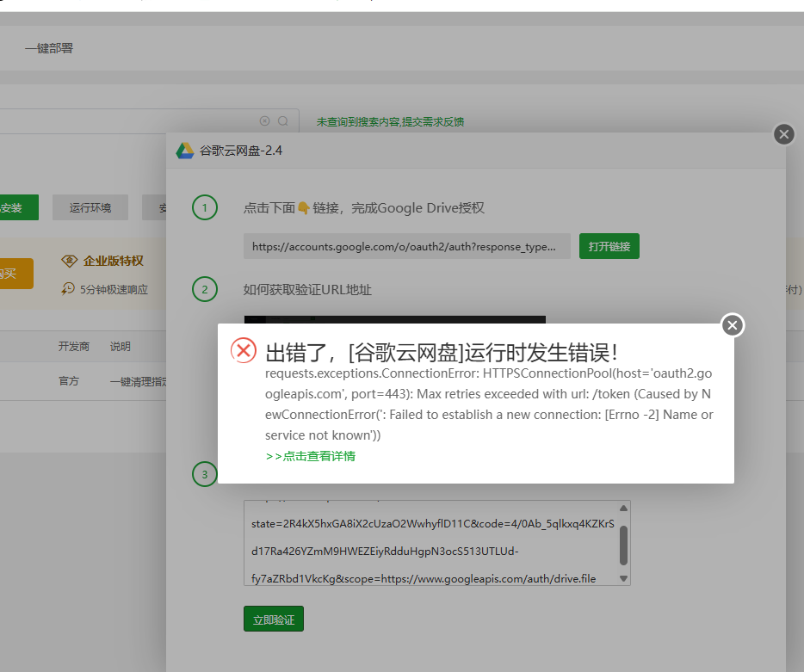Click the 一键清理 description text
Screen dimensions: 804x672
(x=138, y=382)
